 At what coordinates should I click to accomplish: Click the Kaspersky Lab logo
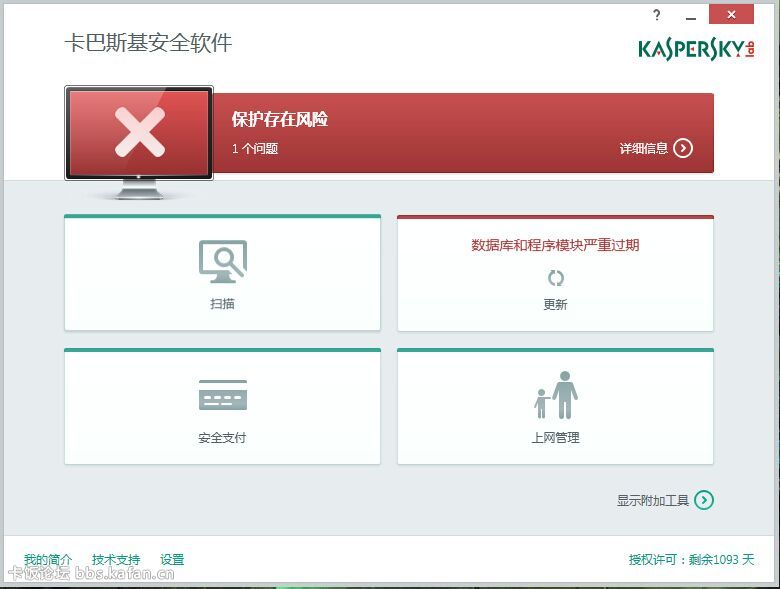(696, 50)
